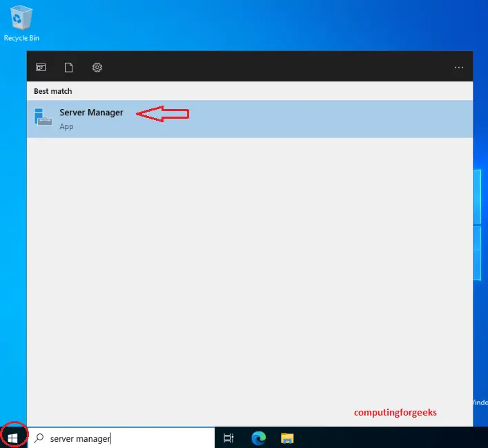Filter search results by Documents
This screenshot has height=448, width=488.
click(x=69, y=67)
